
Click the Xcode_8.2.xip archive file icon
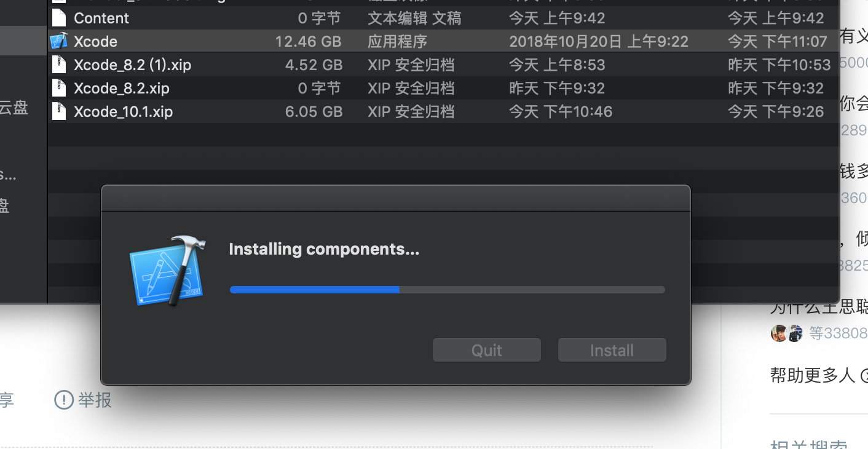click(x=59, y=88)
